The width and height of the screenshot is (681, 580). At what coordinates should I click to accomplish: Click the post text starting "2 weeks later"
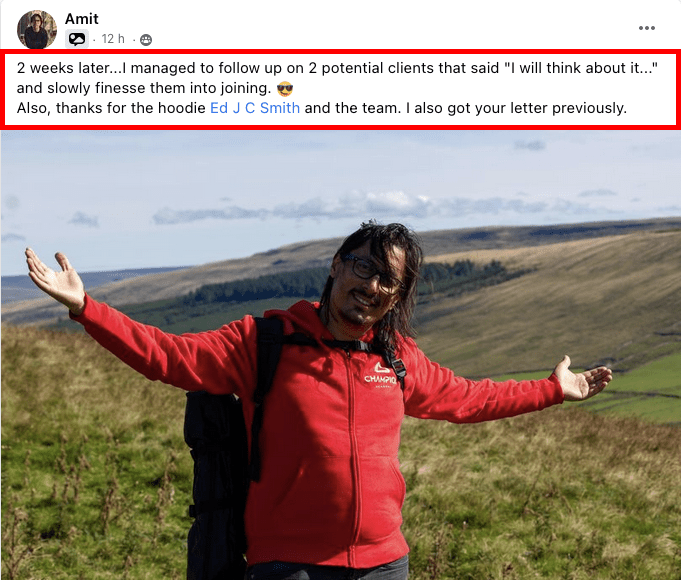pos(337,68)
